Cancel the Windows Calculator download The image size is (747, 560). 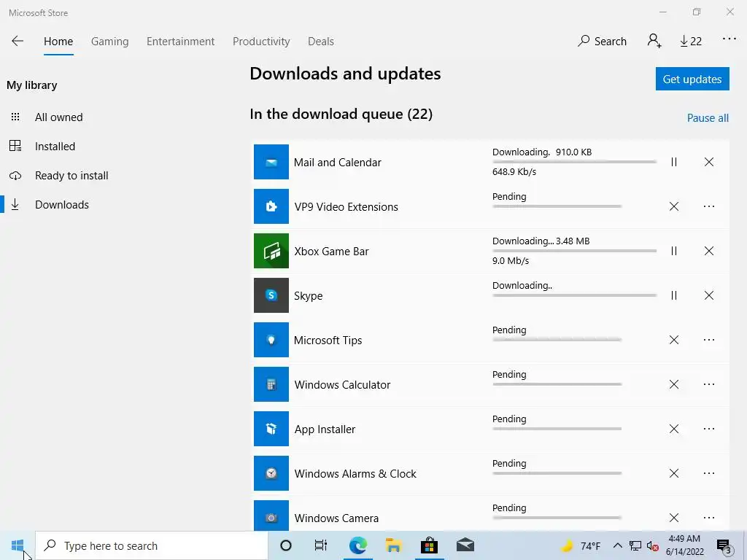(x=673, y=384)
